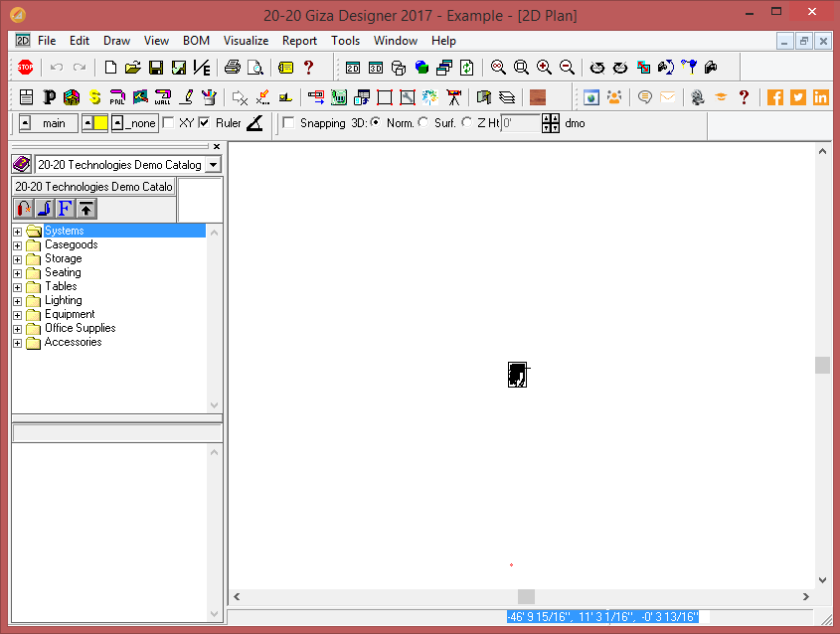Click the speech bubble comment icon
The height and width of the screenshot is (634, 840).
click(x=645, y=97)
